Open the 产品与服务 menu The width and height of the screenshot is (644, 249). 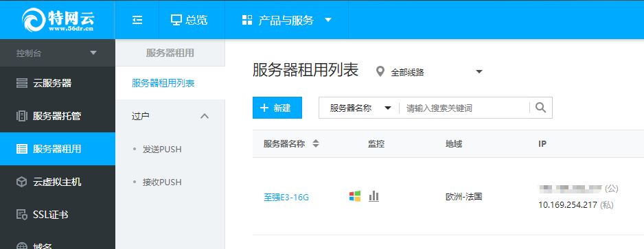pyautogui.click(x=287, y=20)
